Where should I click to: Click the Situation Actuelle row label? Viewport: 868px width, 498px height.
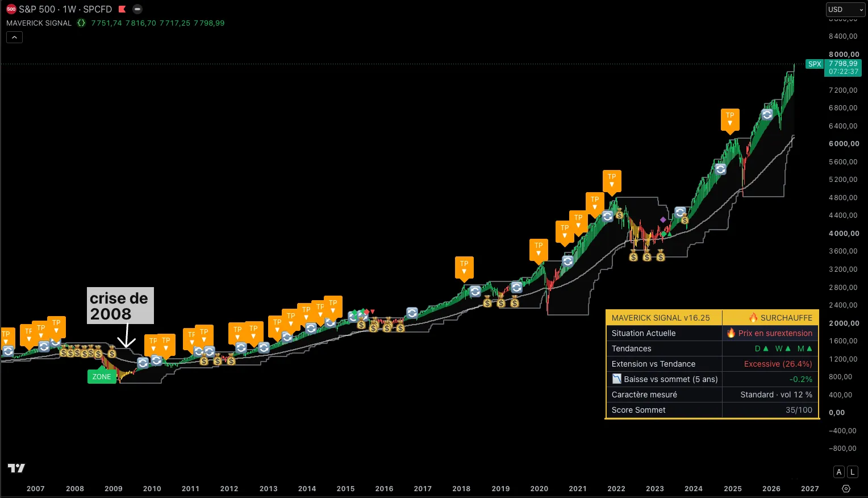point(644,333)
